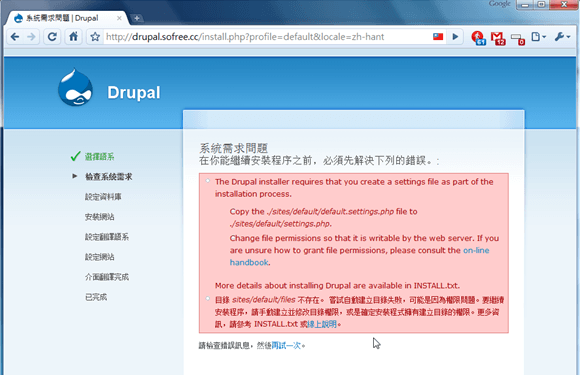Click the flag icon in the address bar

click(438, 37)
